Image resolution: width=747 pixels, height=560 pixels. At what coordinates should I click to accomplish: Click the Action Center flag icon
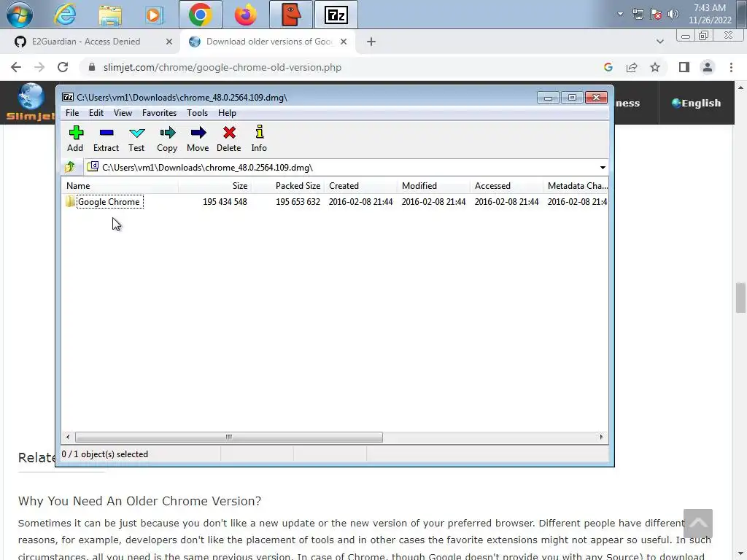pyautogui.click(x=656, y=14)
